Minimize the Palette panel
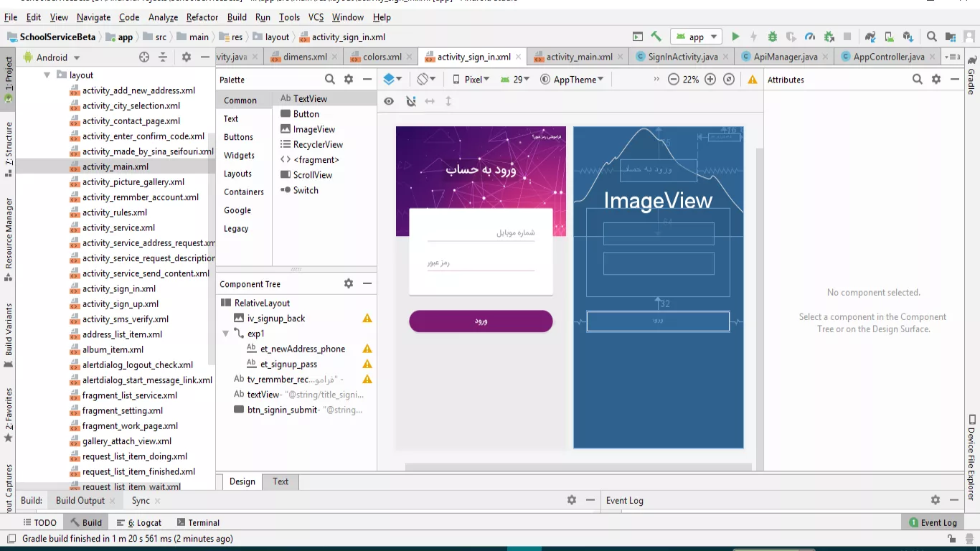 pos(367,80)
